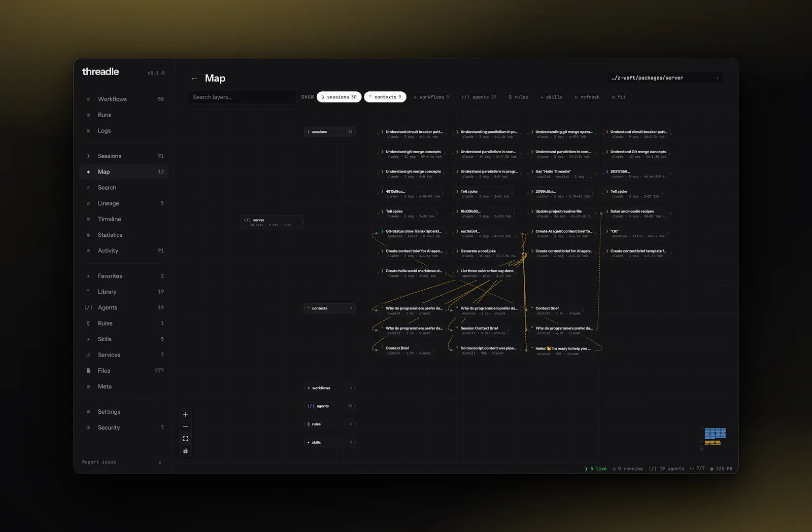
Task: Zoom in on the map canvas
Action: (185, 415)
